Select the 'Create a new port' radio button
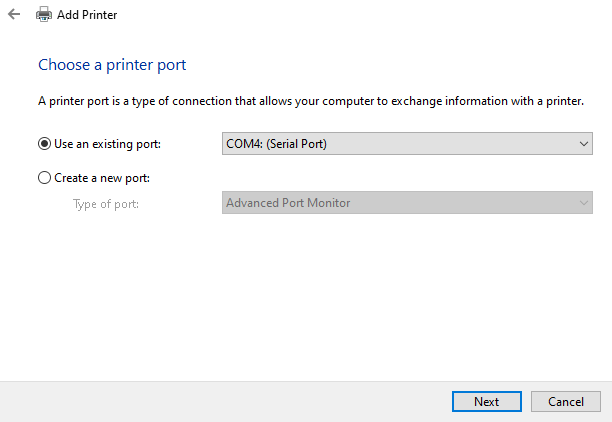Viewport: 612px width, 422px height. [44, 178]
